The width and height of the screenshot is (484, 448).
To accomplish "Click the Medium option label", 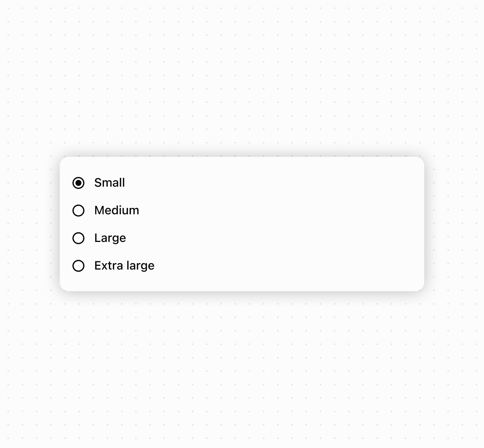I will 117,211.
